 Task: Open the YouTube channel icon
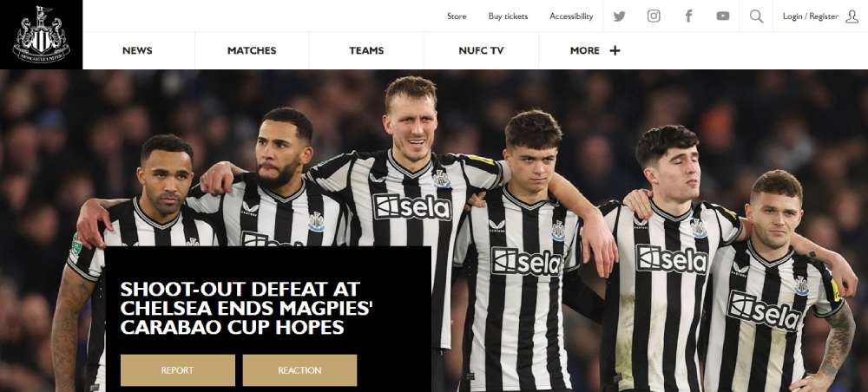723,16
